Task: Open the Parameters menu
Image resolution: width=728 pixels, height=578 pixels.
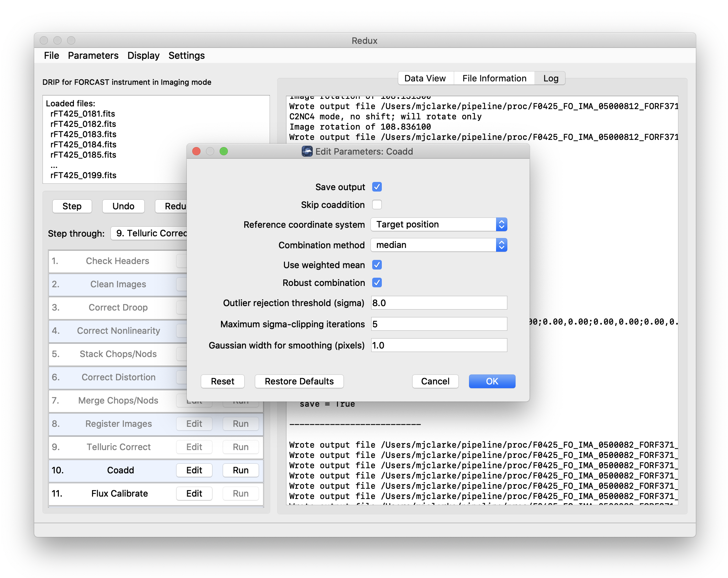Action: tap(93, 55)
